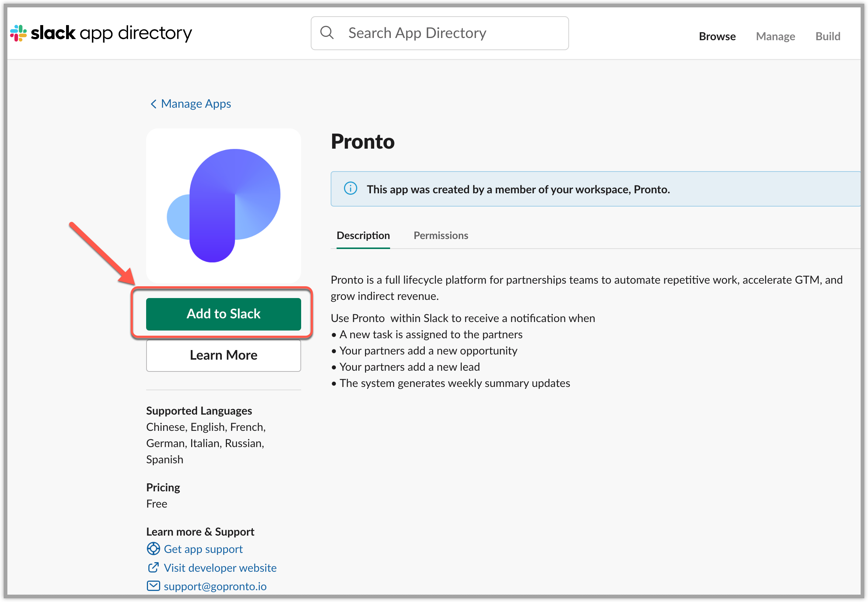Image resolution: width=868 pixels, height=602 pixels.
Task: Click the Supported Languages heading
Action: pyautogui.click(x=199, y=411)
